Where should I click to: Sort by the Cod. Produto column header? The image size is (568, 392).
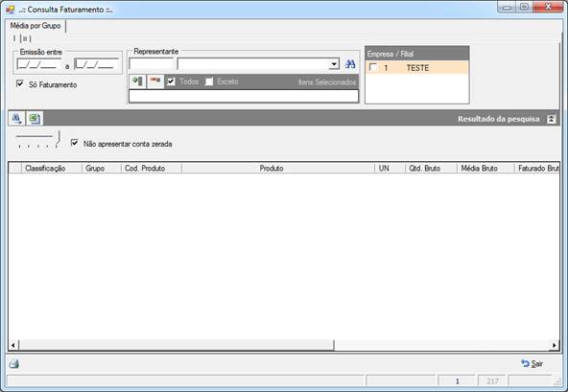(x=152, y=169)
